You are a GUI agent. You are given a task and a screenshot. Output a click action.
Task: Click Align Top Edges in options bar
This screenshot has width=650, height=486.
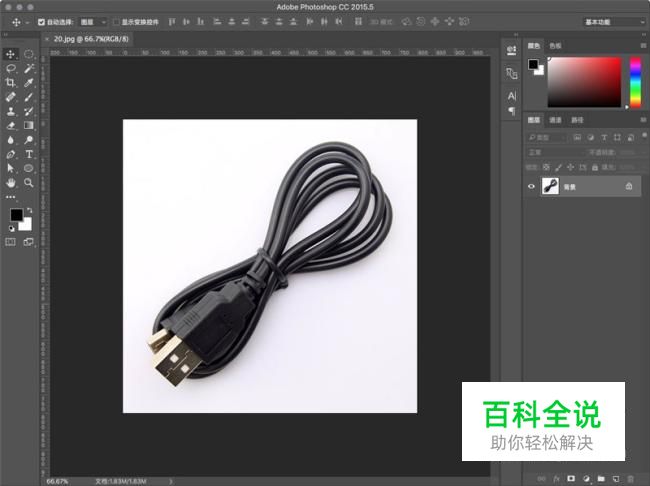172,22
